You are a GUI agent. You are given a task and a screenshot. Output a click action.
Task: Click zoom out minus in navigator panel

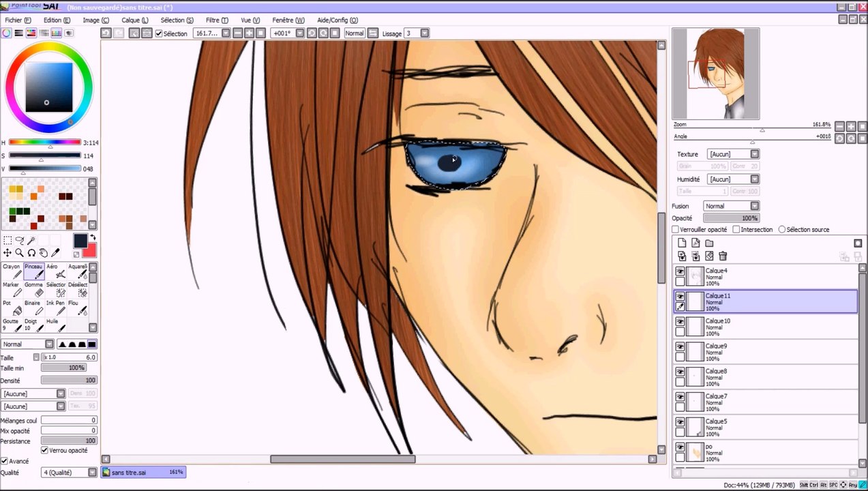point(839,126)
